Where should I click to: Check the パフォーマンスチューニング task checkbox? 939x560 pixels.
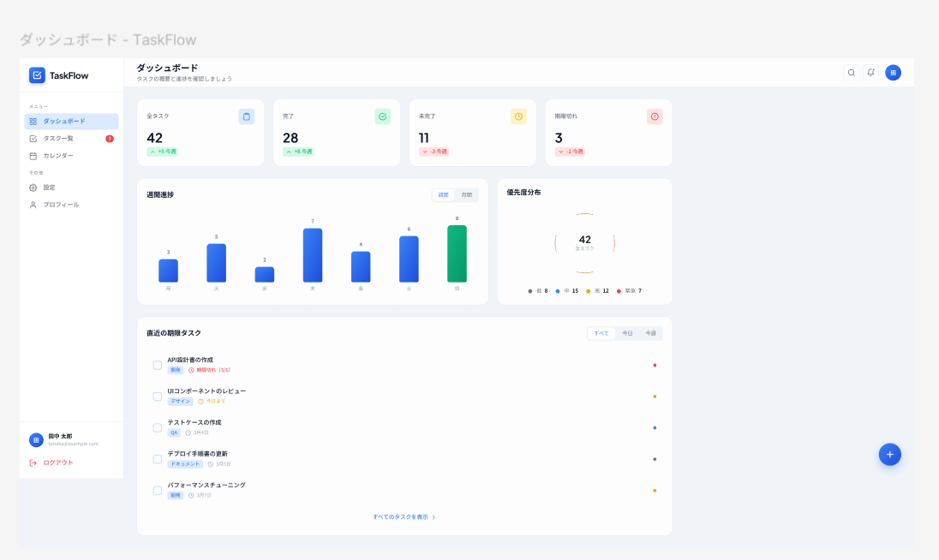tap(158, 491)
